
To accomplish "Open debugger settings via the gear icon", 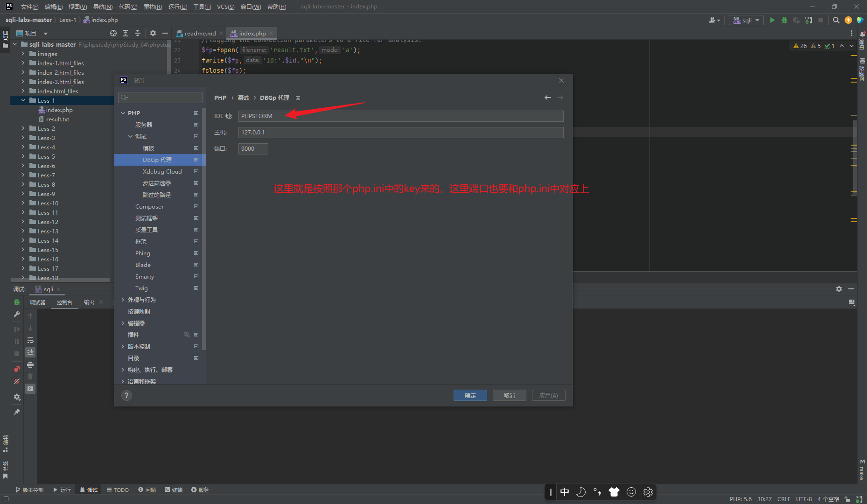I will pos(16,397).
